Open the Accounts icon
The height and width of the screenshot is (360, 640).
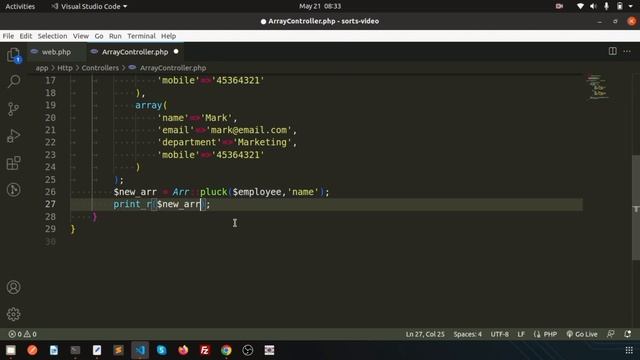coord(13,287)
